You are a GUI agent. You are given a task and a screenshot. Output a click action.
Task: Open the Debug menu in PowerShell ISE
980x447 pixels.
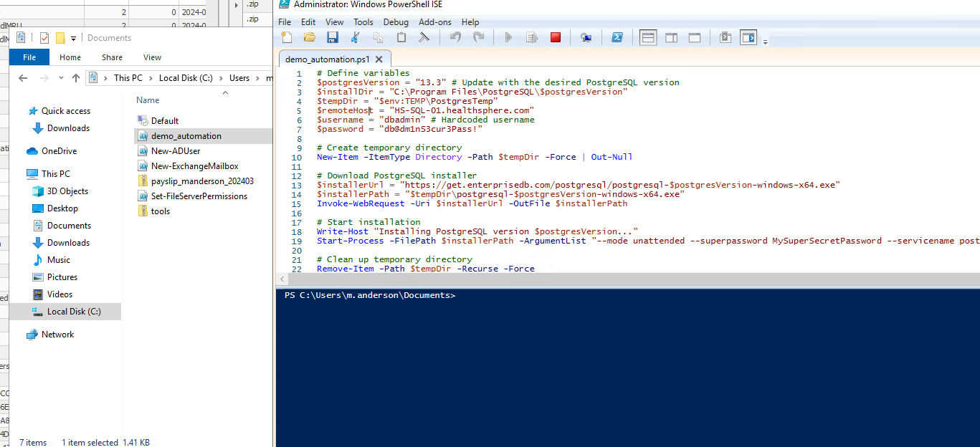click(x=396, y=21)
